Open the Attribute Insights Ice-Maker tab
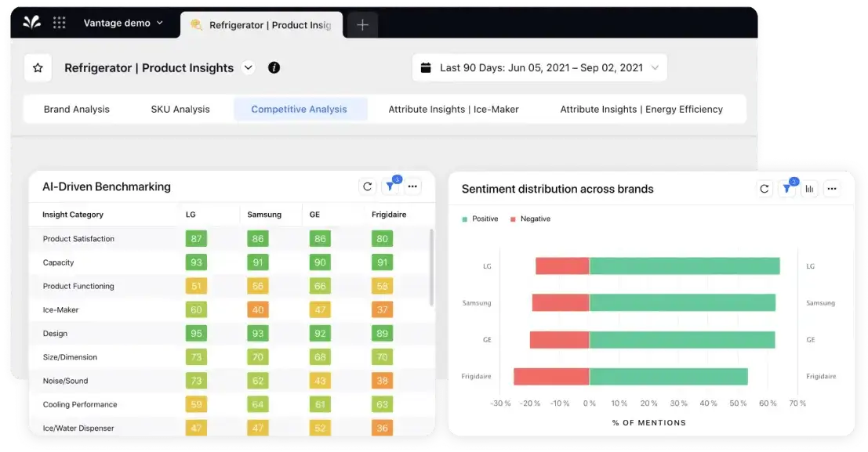This screenshot has height=452, width=868. pos(452,109)
